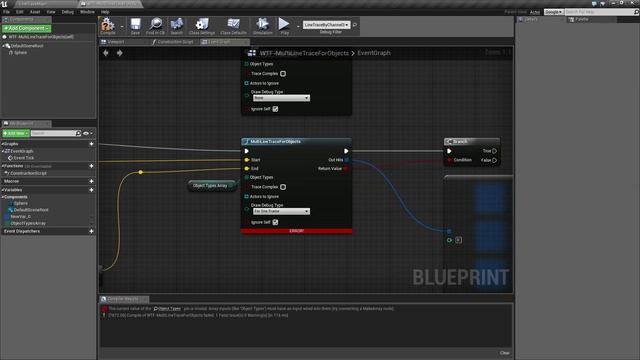Click the Play toolbar icon
This screenshot has width=640, height=360.
point(284,24)
